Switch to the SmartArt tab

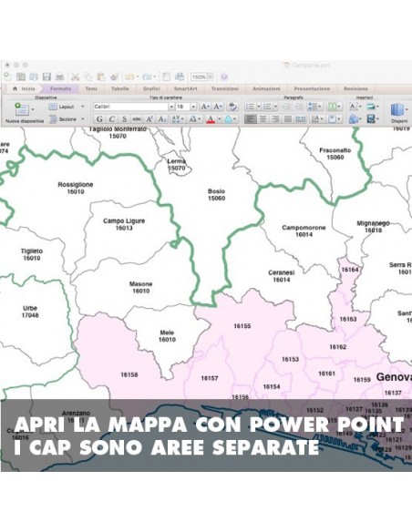coord(185,88)
